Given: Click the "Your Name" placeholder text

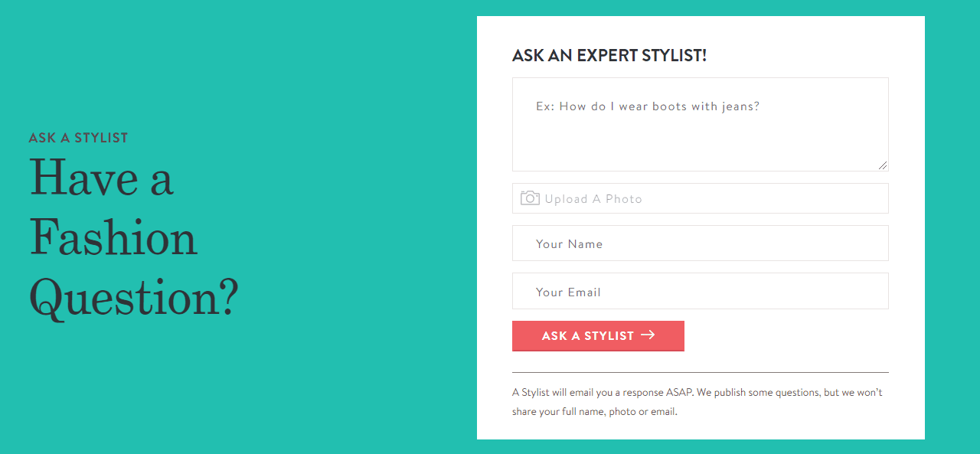Looking at the screenshot, I should [569, 244].
